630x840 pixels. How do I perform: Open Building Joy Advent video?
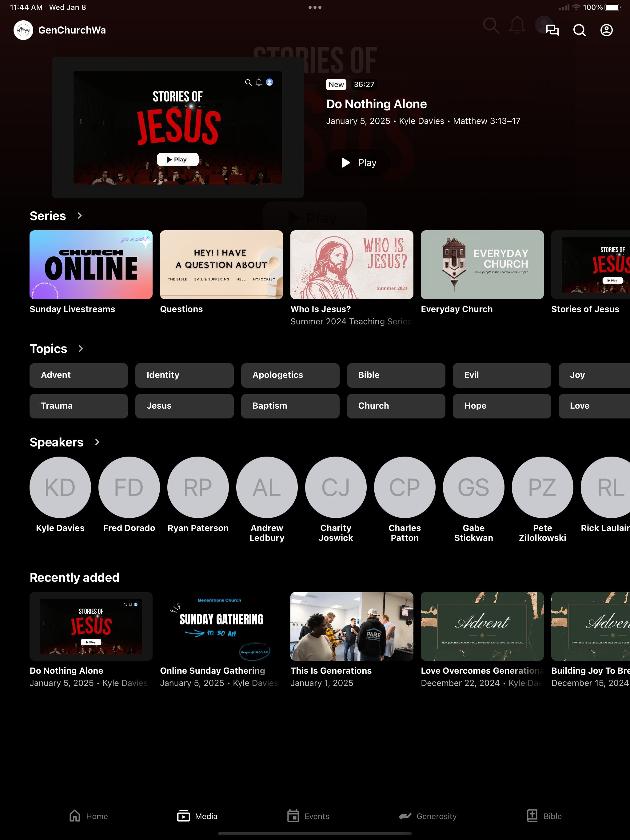point(591,626)
